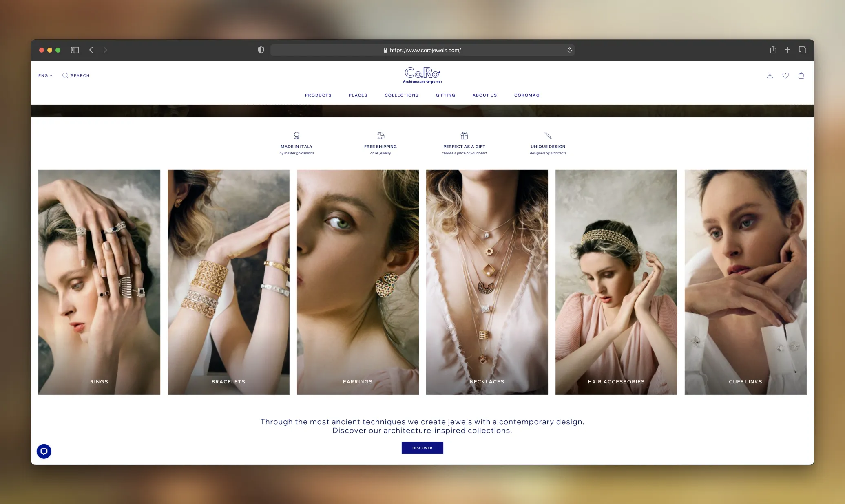Open a new tab with the plus icon
This screenshot has width=845, height=504.
(787, 50)
